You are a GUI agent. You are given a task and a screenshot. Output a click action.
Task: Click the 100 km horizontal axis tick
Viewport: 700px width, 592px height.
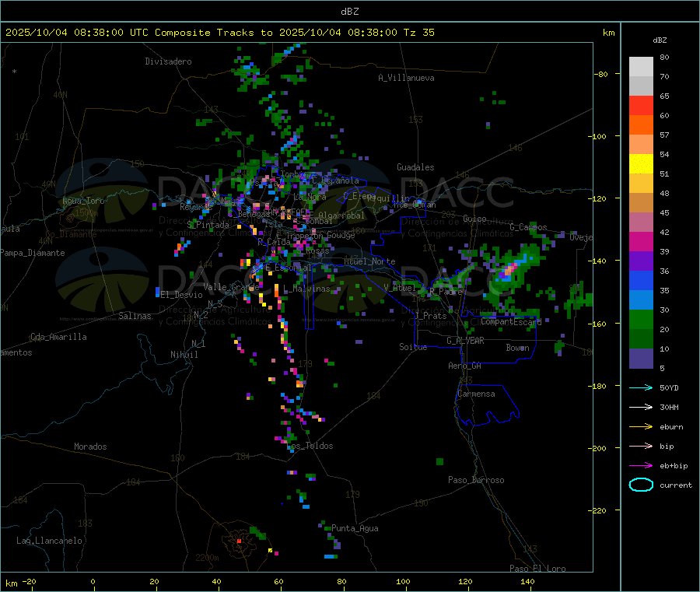403,581
